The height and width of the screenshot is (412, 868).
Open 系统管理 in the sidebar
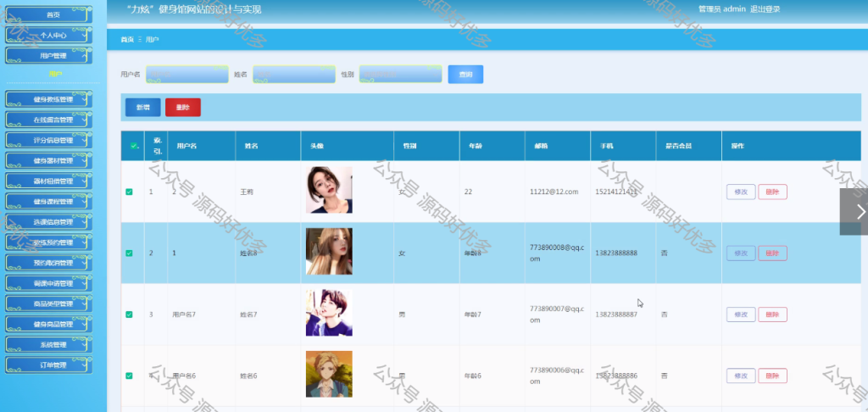(x=48, y=344)
